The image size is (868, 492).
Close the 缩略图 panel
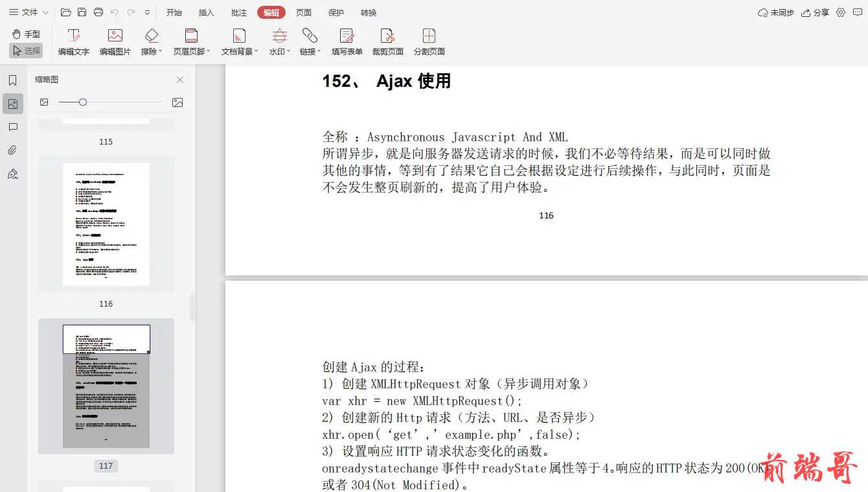pyautogui.click(x=180, y=80)
